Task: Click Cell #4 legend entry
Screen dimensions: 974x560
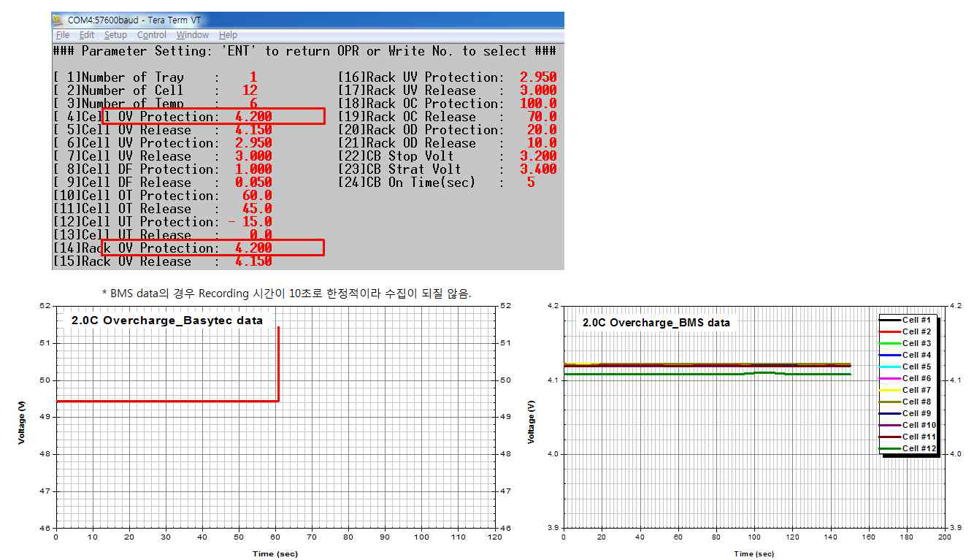Action: [x=905, y=355]
